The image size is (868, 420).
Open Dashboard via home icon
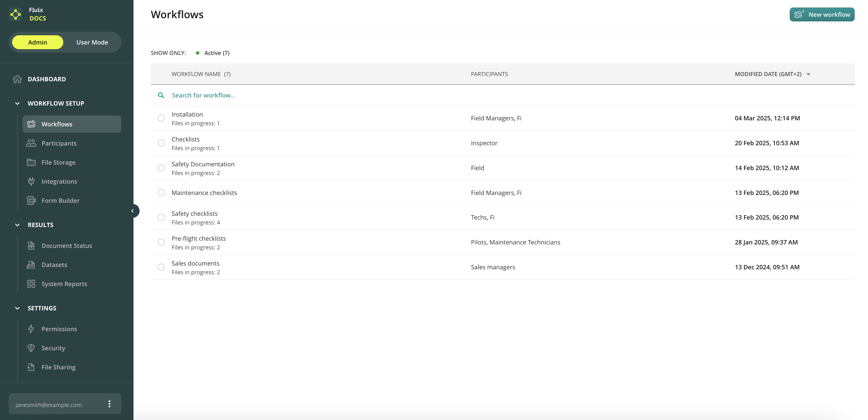coord(17,79)
